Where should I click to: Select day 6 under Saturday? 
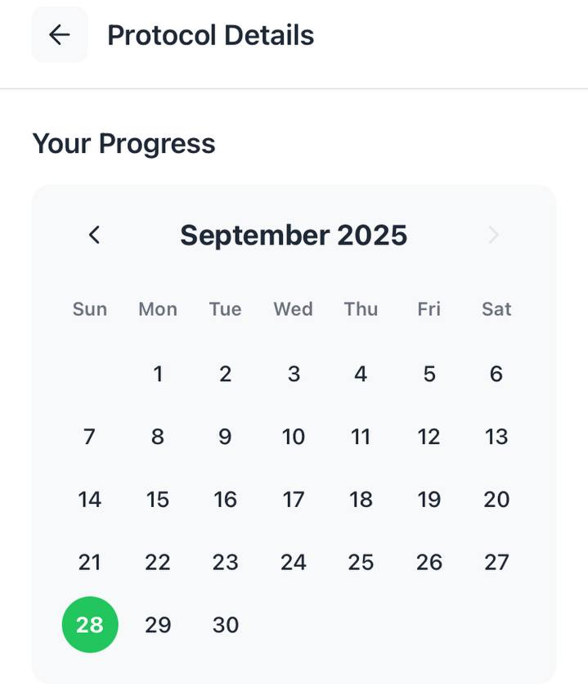[496, 374]
